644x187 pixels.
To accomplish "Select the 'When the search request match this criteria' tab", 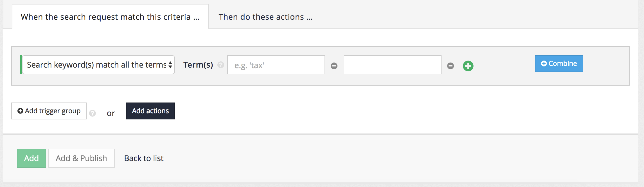I will pyautogui.click(x=110, y=17).
